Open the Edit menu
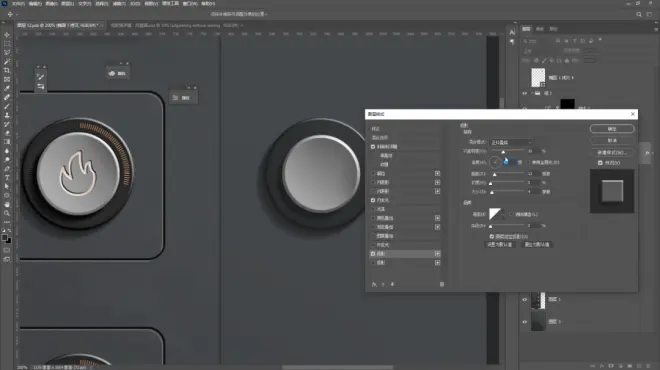The image size is (660, 370). [35, 4]
